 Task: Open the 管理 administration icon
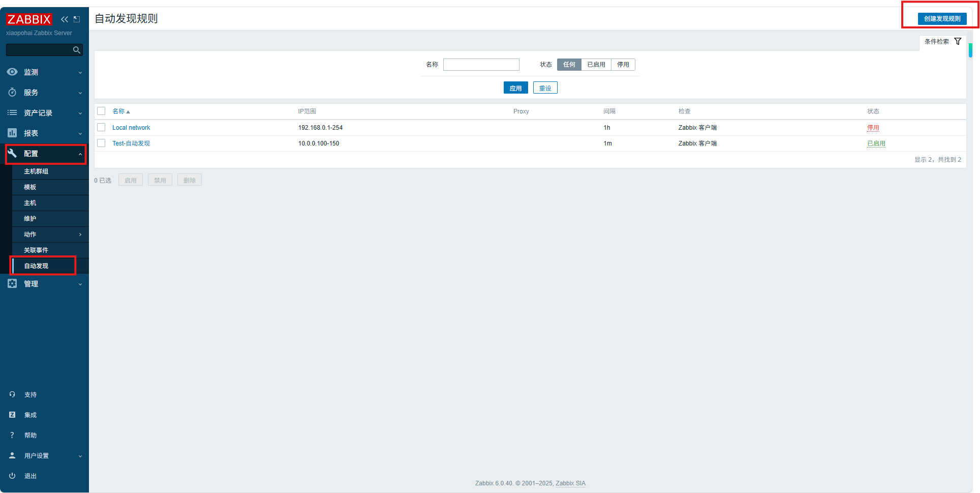pyautogui.click(x=12, y=283)
